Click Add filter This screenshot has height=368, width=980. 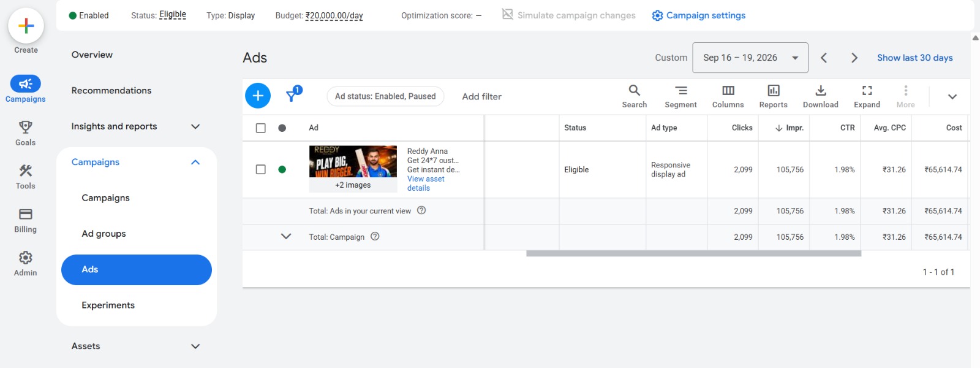click(x=482, y=96)
